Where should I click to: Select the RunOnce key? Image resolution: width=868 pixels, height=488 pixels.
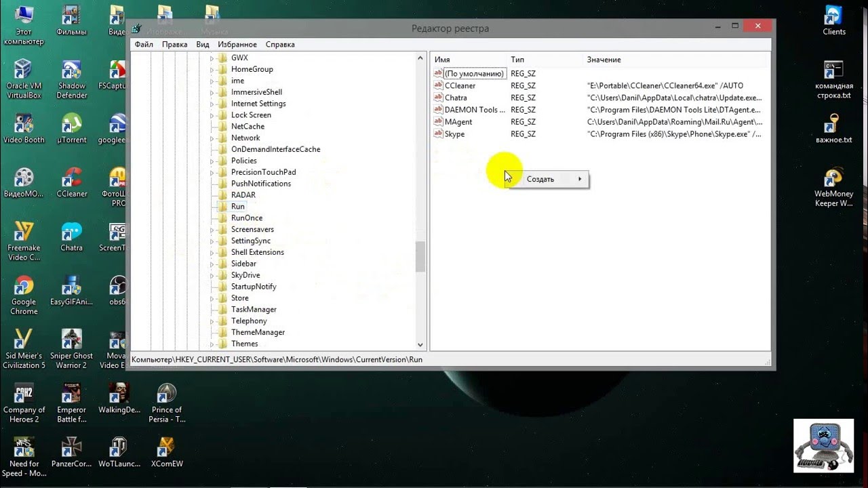point(247,218)
